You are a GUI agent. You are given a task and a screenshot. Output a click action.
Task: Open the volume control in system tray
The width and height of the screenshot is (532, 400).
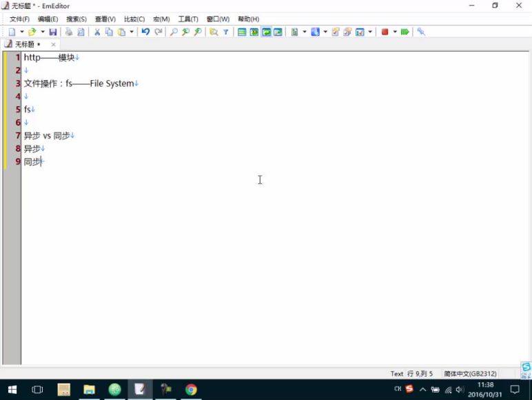pos(460,390)
